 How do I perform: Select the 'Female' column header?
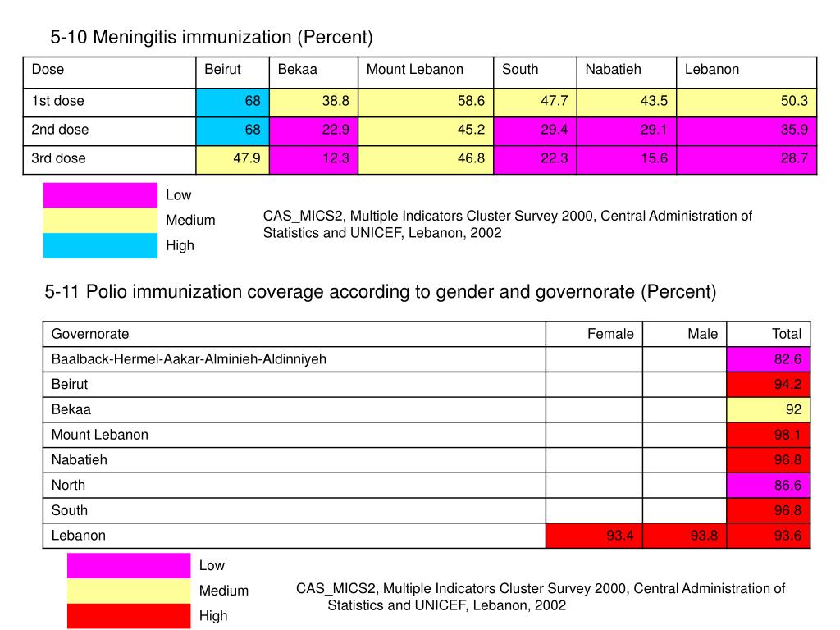point(594,335)
